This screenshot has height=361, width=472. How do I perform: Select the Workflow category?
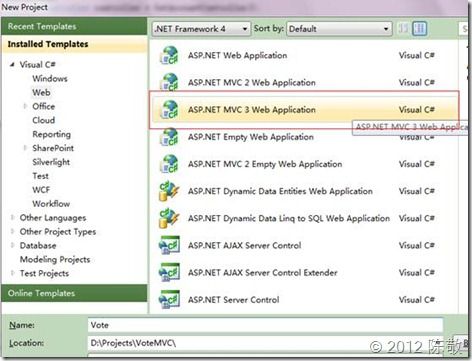coord(51,204)
